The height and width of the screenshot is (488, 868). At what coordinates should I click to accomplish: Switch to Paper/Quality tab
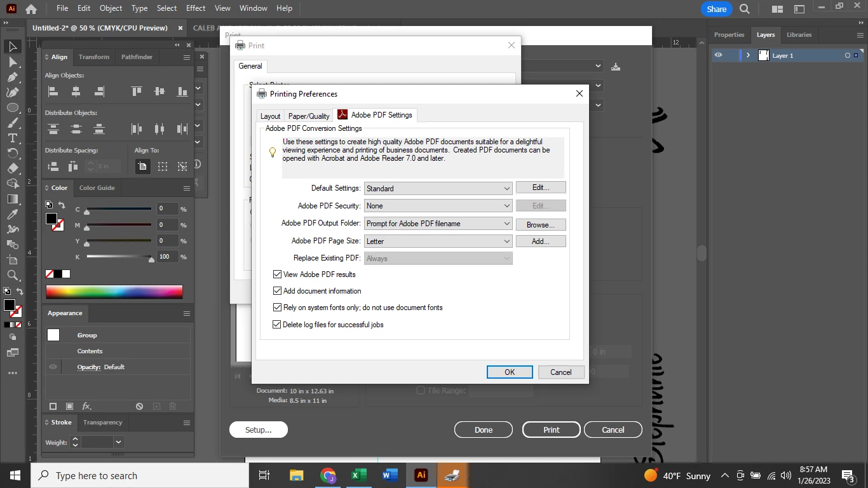tap(309, 116)
